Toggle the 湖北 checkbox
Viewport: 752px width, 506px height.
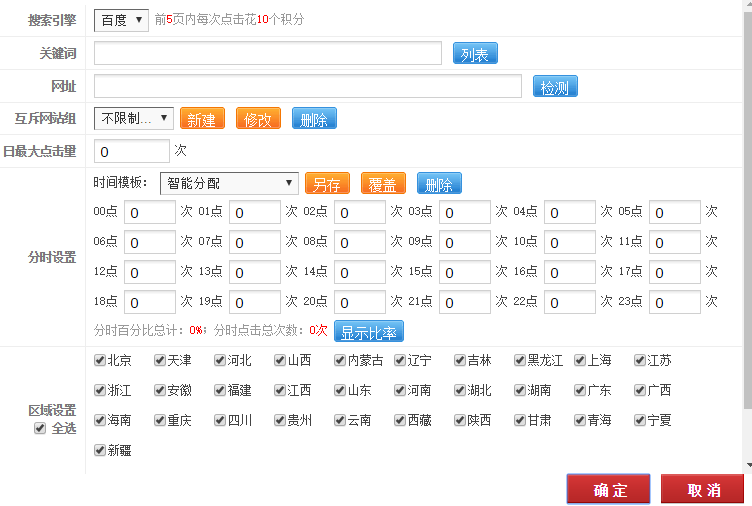pos(460,390)
